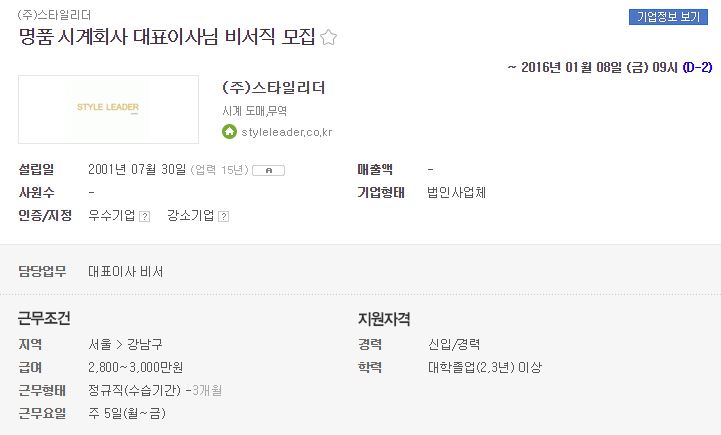Click the D-2 deadline indicator

click(697, 68)
